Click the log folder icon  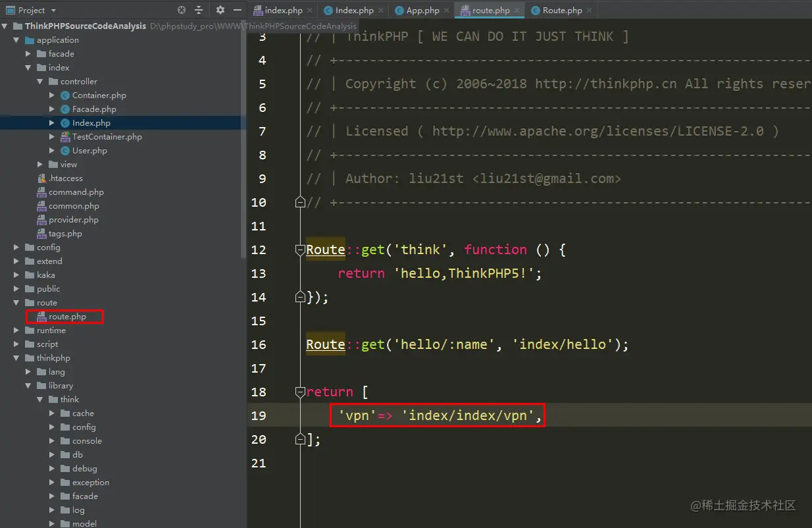(65, 510)
